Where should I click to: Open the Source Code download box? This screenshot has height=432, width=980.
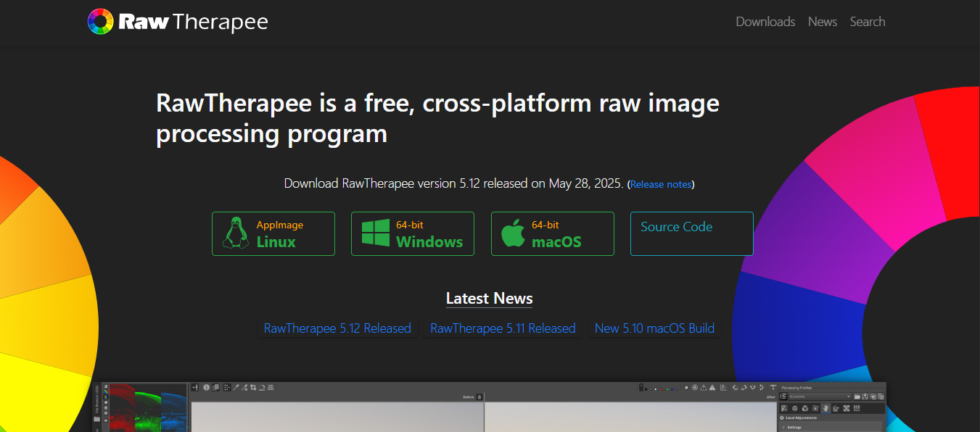click(692, 233)
